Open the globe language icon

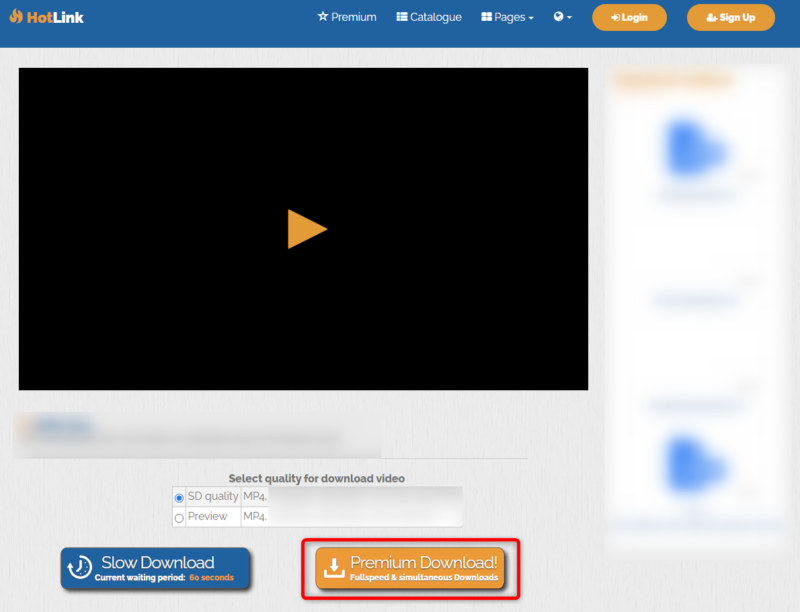coord(557,16)
